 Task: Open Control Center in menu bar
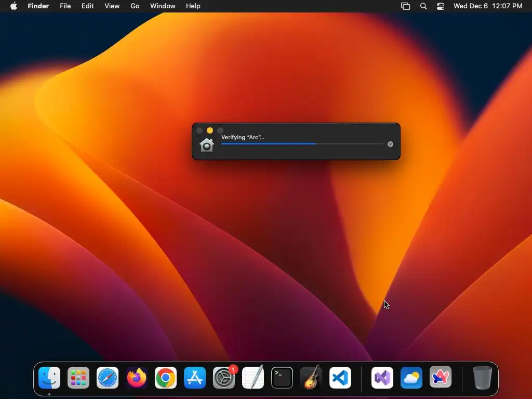[441, 6]
